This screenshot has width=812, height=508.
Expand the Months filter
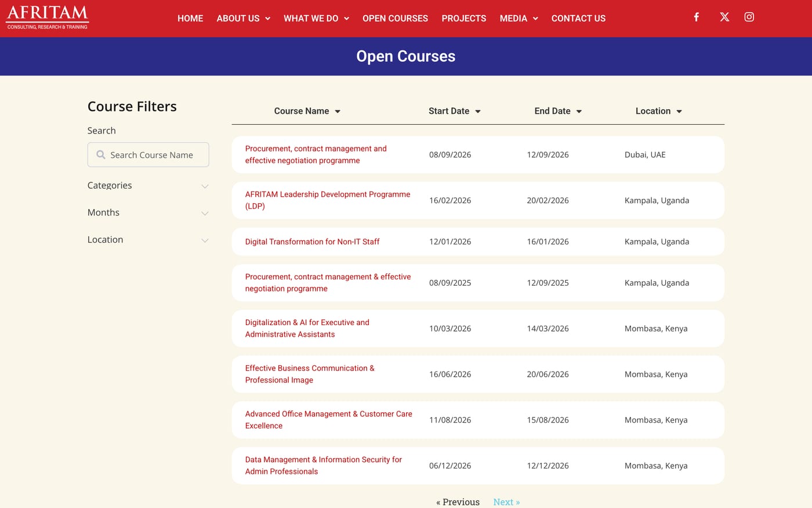tap(148, 212)
